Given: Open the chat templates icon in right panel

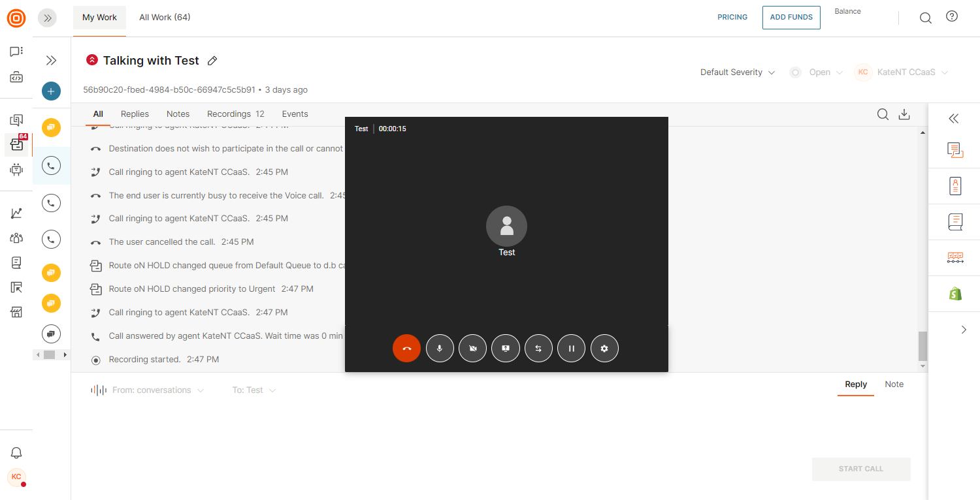Looking at the screenshot, I should coord(955,150).
